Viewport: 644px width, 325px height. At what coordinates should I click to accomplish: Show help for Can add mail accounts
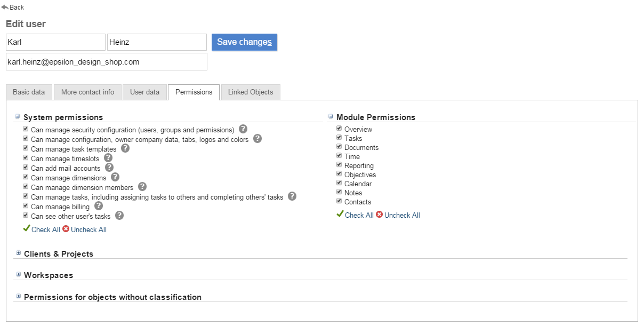[x=109, y=168]
